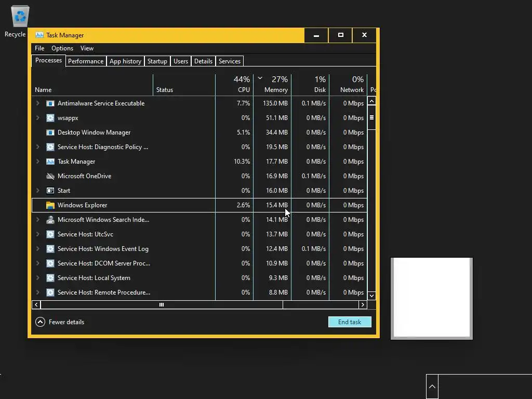Click the Task Manager title bar icon
Image resolution: width=532 pixels, height=399 pixels.
click(39, 35)
